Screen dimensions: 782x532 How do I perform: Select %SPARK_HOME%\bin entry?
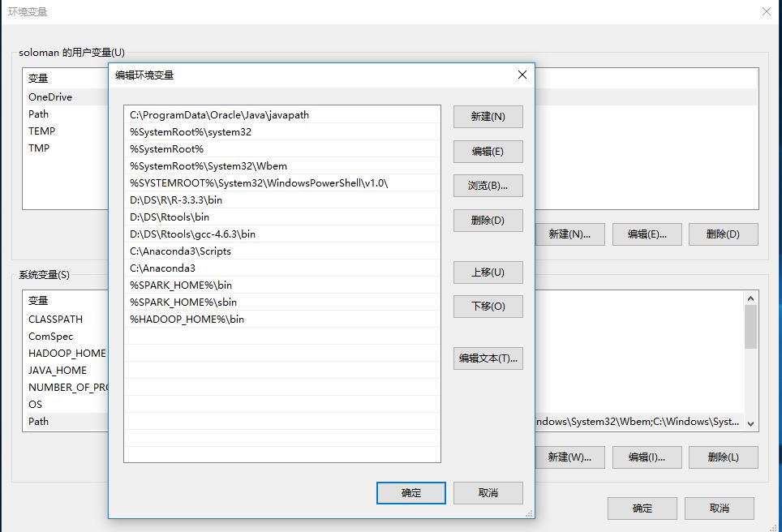pyautogui.click(x=282, y=285)
